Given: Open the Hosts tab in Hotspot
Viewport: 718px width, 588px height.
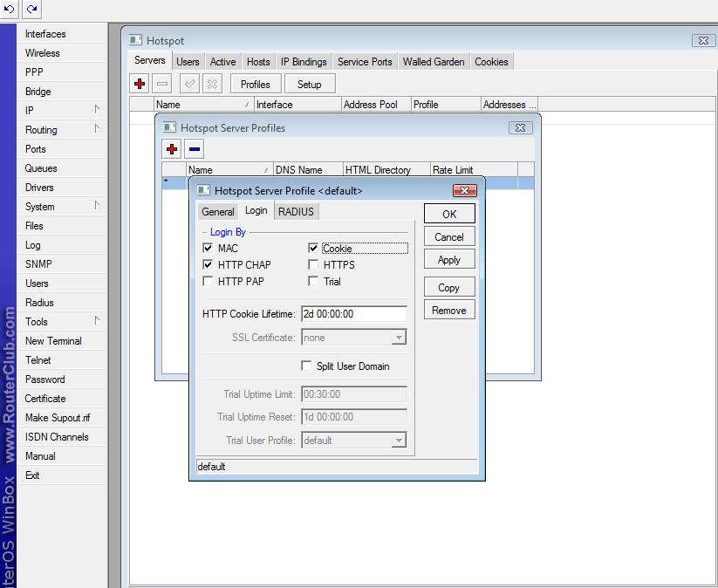Looking at the screenshot, I should 258,62.
